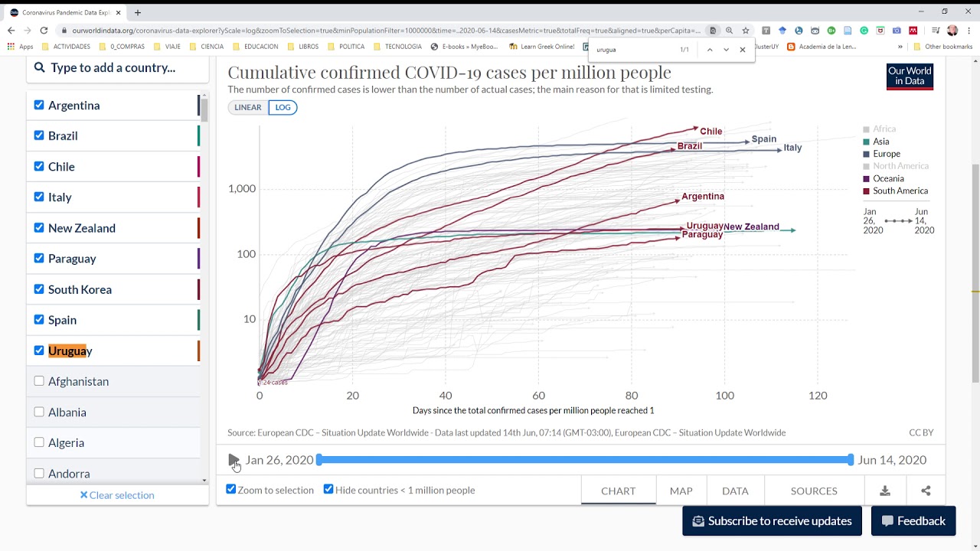The width and height of the screenshot is (980, 551).
Task: Switch to the SOURCES tab
Action: coord(814,491)
